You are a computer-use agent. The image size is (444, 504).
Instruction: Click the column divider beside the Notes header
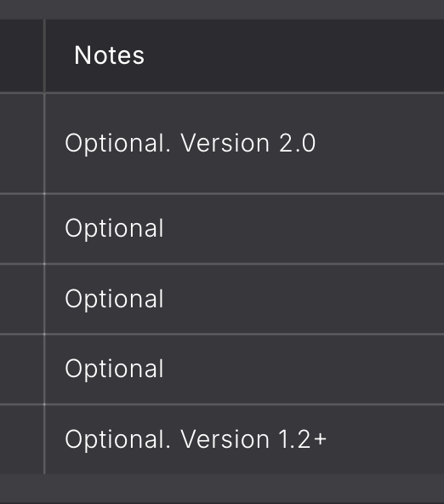pyautogui.click(x=44, y=56)
